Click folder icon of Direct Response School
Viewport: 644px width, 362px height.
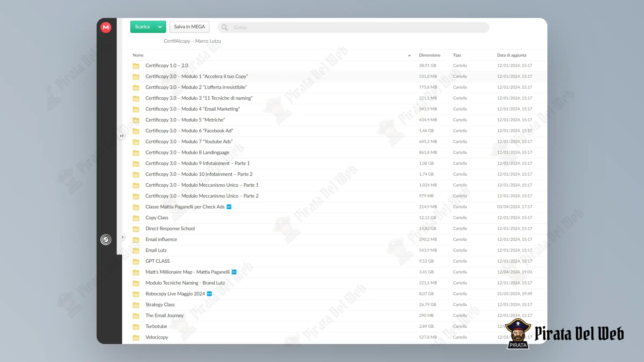(x=136, y=229)
